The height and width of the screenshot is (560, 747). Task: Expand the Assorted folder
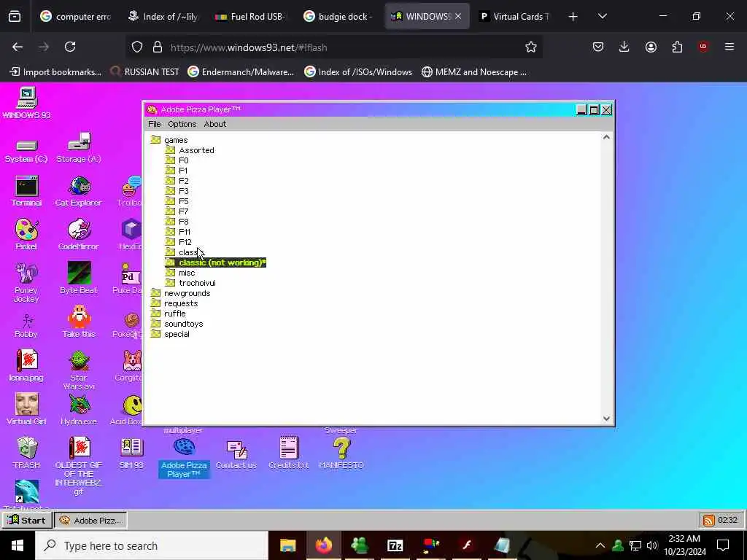coord(190,150)
